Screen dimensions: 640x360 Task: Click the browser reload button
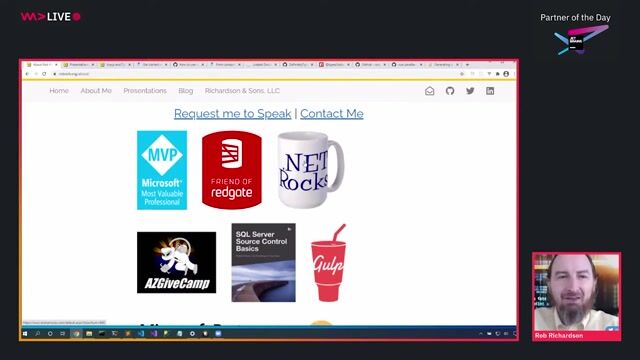(x=44, y=74)
